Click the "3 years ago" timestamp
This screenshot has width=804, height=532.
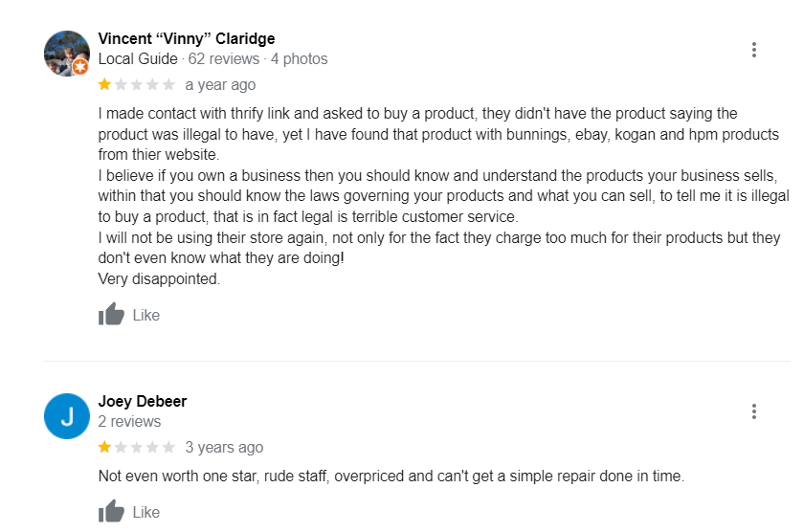(224, 447)
